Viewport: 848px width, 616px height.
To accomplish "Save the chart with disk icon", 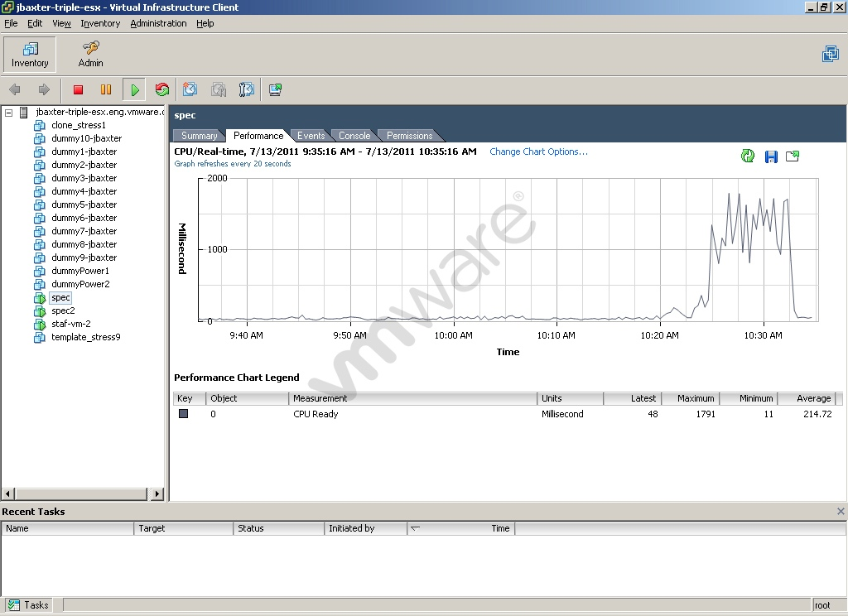I will [771, 156].
